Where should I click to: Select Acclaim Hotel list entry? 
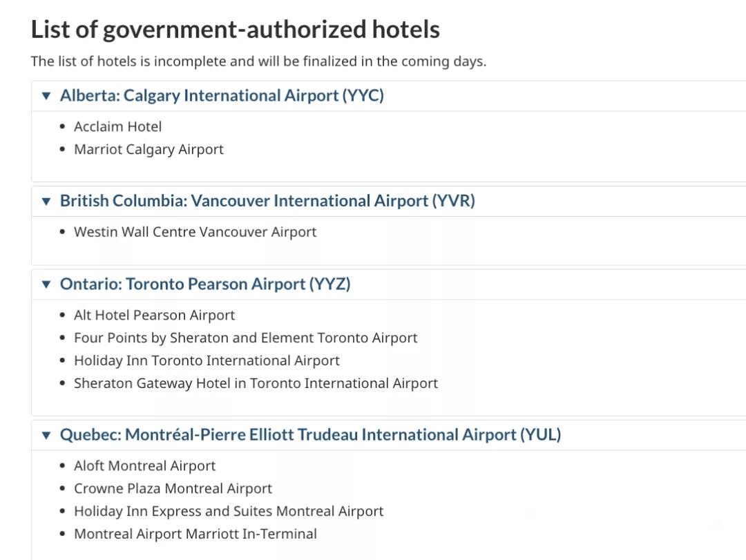coord(117,126)
